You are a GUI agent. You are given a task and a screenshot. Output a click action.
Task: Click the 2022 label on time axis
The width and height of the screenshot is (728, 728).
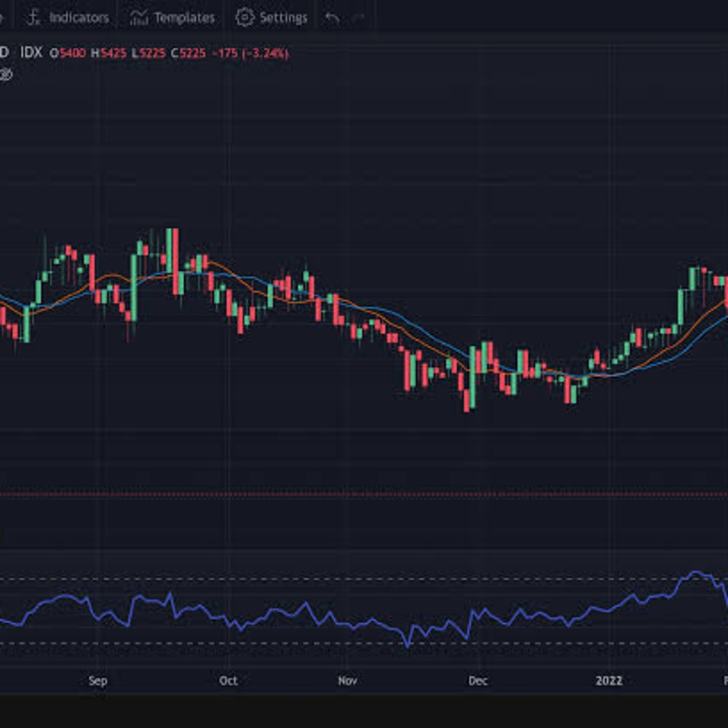[x=609, y=681]
